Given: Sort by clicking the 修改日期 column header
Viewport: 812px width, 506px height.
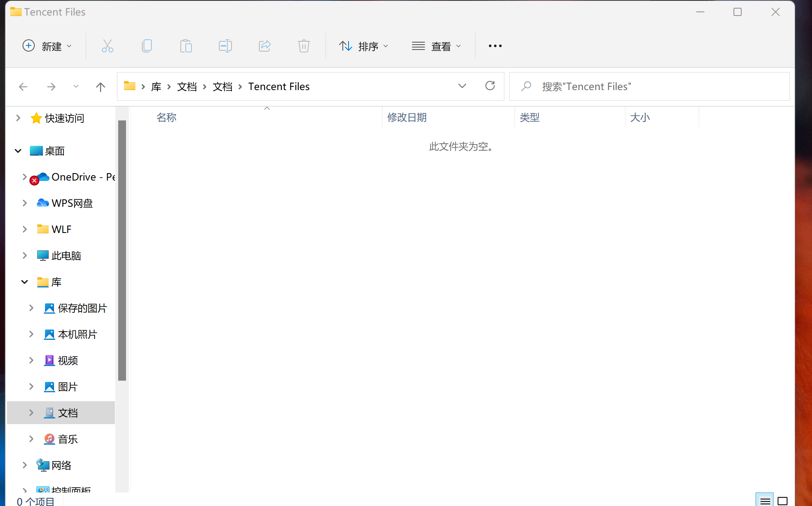Looking at the screenshot, I should click(x=407, y=117).
